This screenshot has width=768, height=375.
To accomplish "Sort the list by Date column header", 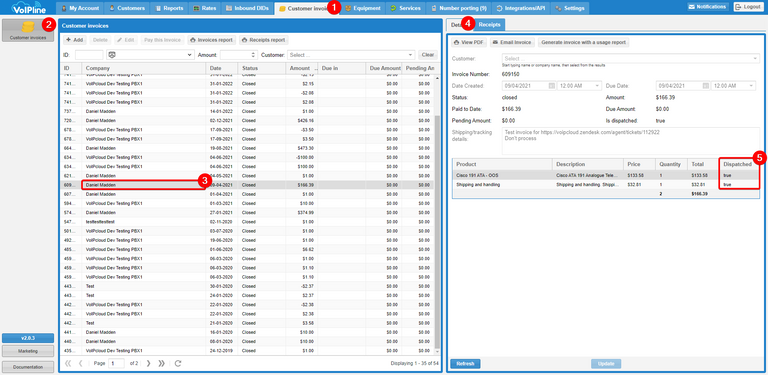I will pos(222,68).
